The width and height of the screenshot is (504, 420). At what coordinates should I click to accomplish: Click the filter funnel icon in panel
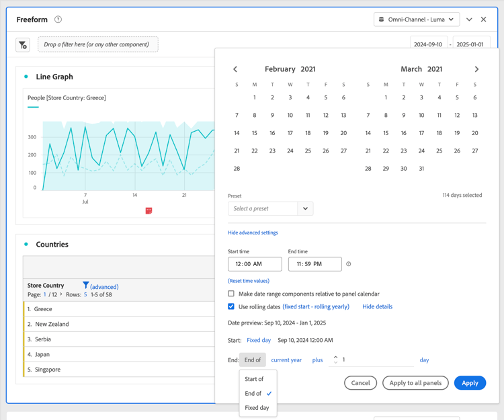pos(23,45)
